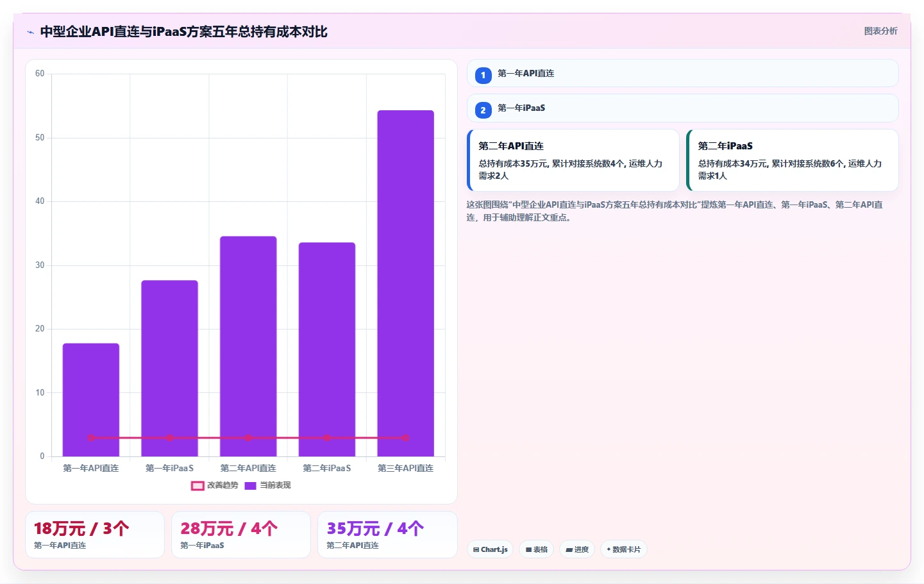This screenshot has height=584, width=924.
Task: Click the y-axis value 40
Action: [x=40, y=201]
